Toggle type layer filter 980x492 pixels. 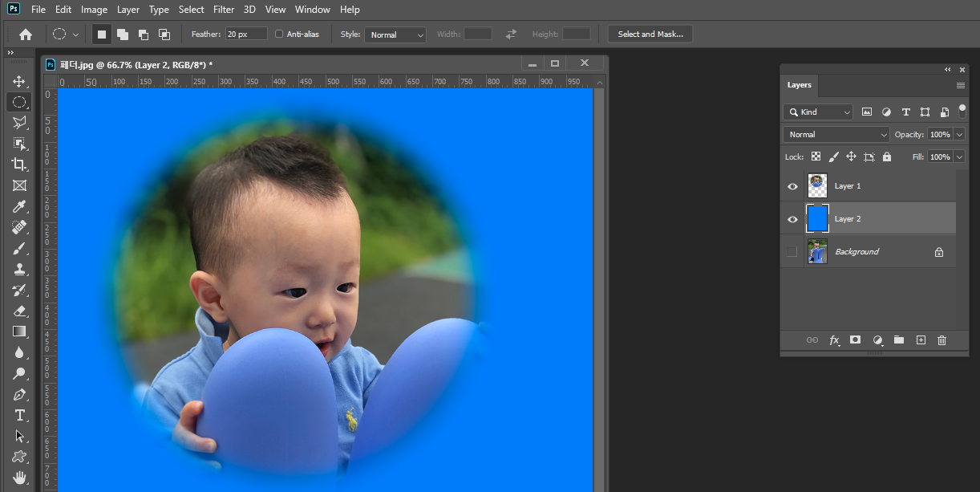click(905, 112)
